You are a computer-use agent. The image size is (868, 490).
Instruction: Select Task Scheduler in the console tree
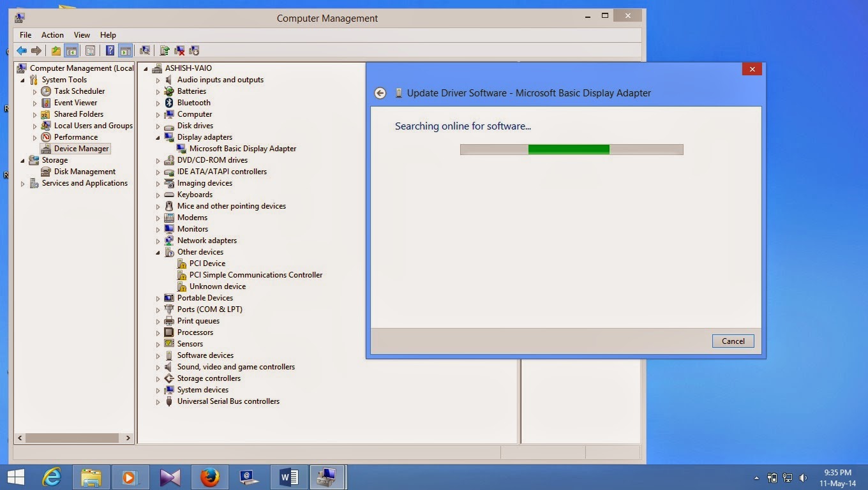79,91
